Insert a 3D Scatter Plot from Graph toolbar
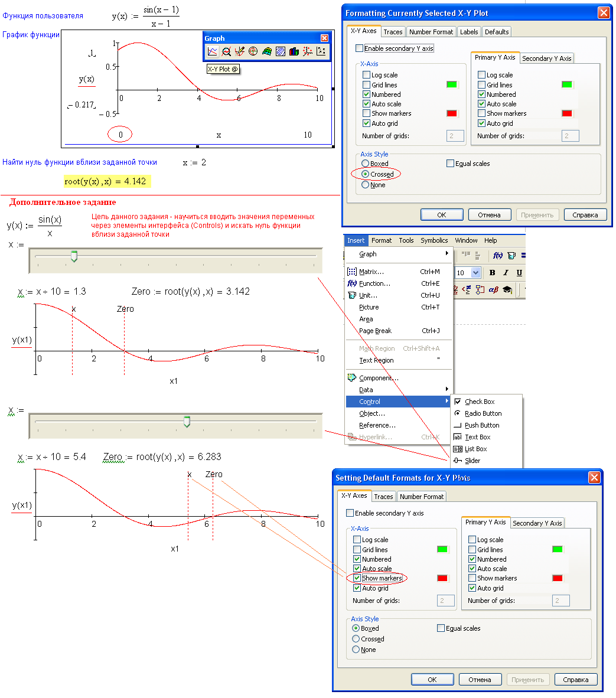Viewport: 616px width, 698px height. 307,51
